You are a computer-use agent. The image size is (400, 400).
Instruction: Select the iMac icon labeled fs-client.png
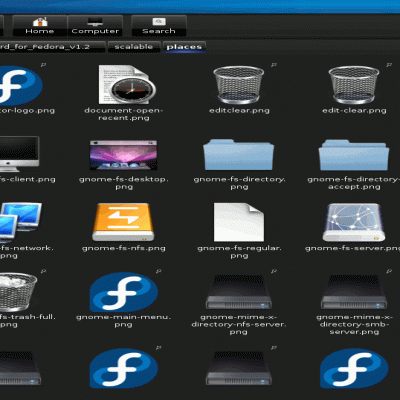[19, 153]
